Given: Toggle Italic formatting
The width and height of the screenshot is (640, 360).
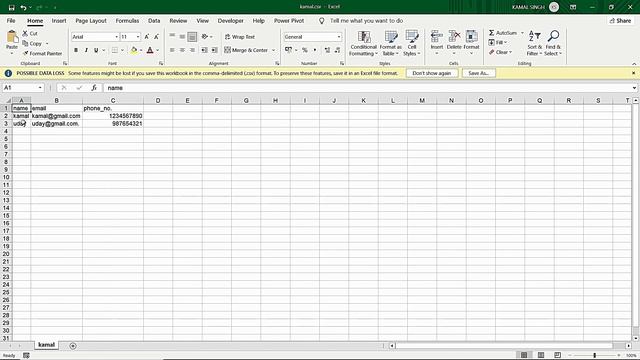Looking at the screenshot, I should tap(86, 50).
